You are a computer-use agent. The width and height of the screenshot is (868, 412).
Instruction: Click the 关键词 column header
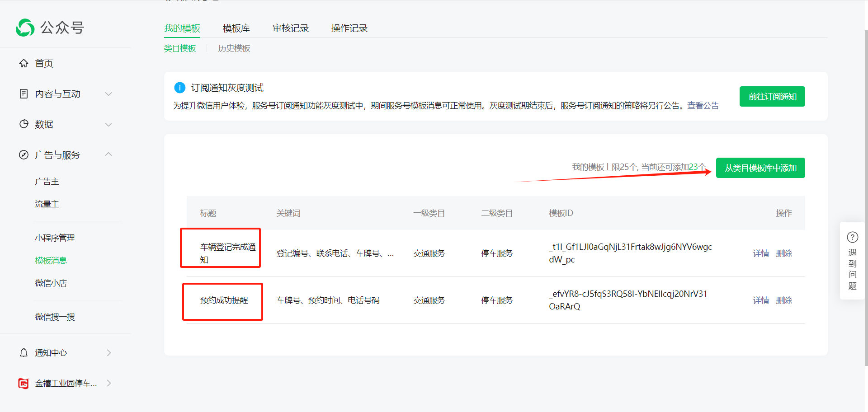coord(288,213)
